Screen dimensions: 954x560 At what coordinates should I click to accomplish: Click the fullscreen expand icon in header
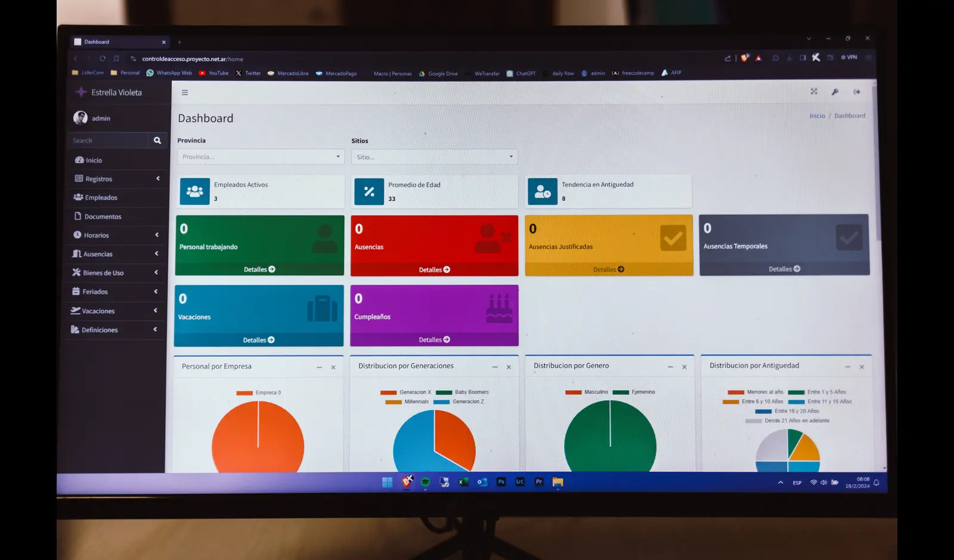tap(814, 92)
